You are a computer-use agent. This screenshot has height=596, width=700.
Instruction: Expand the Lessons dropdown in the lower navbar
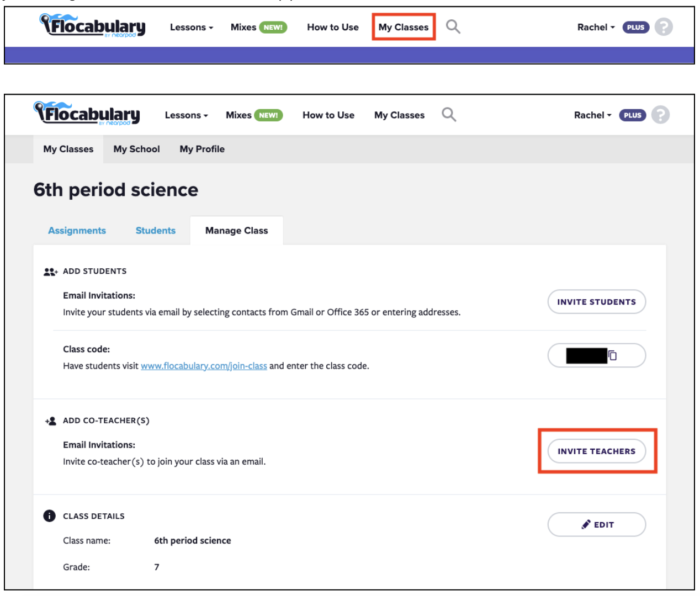coord(186,115)
